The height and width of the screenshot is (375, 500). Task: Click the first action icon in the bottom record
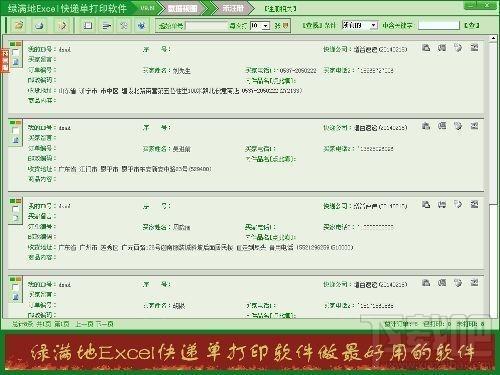426,283
